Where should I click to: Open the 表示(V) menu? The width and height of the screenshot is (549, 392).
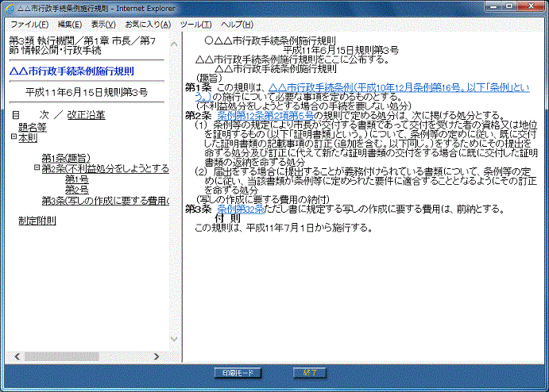point(103,25)
